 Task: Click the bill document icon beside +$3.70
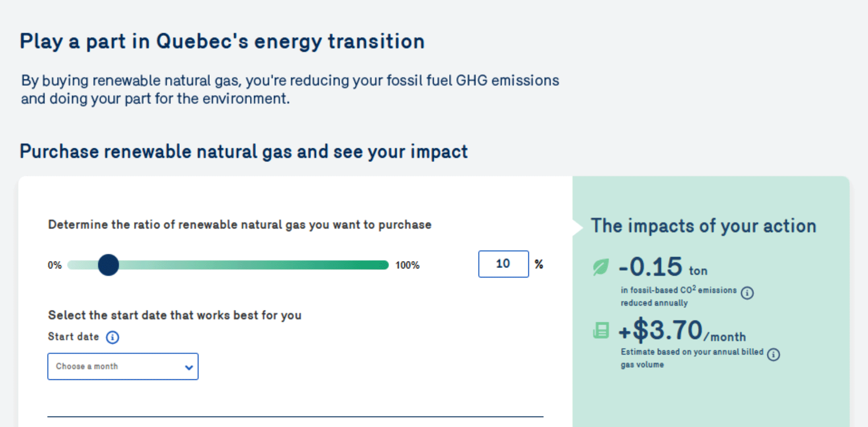(601, 330)
